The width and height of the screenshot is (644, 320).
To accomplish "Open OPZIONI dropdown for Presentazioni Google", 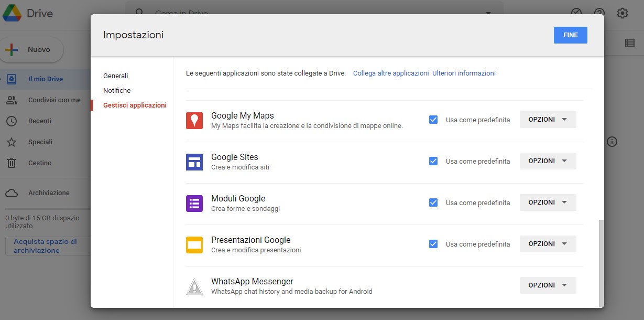I will [x=548, y=244].
